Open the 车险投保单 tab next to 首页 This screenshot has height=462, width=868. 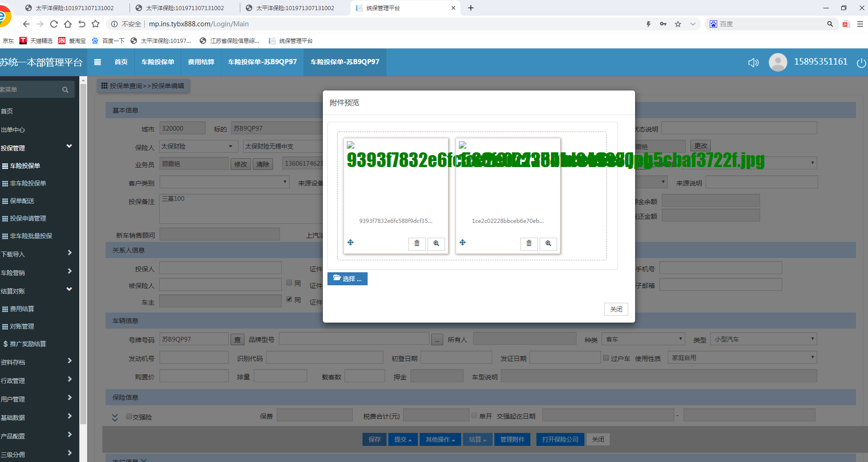158,62
